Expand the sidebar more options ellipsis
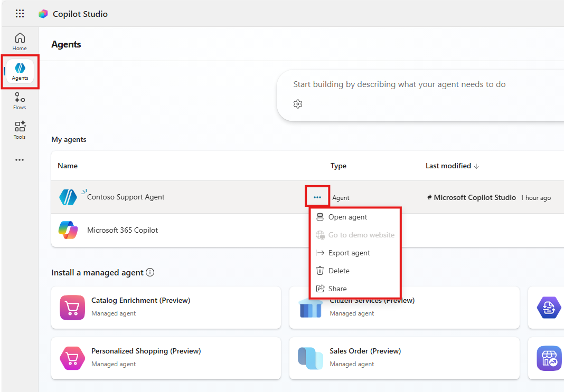This screenshot has height=392, width=564. [20, 160]
